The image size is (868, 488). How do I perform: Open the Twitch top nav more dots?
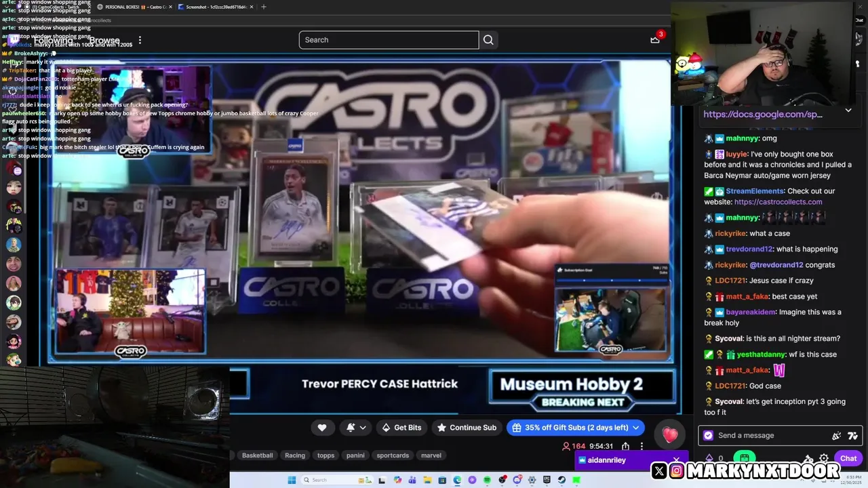point(140,41)
